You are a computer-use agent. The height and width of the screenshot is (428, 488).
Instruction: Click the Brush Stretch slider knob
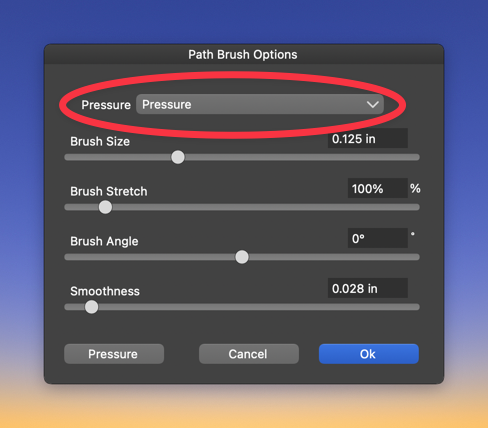[105, 207]
